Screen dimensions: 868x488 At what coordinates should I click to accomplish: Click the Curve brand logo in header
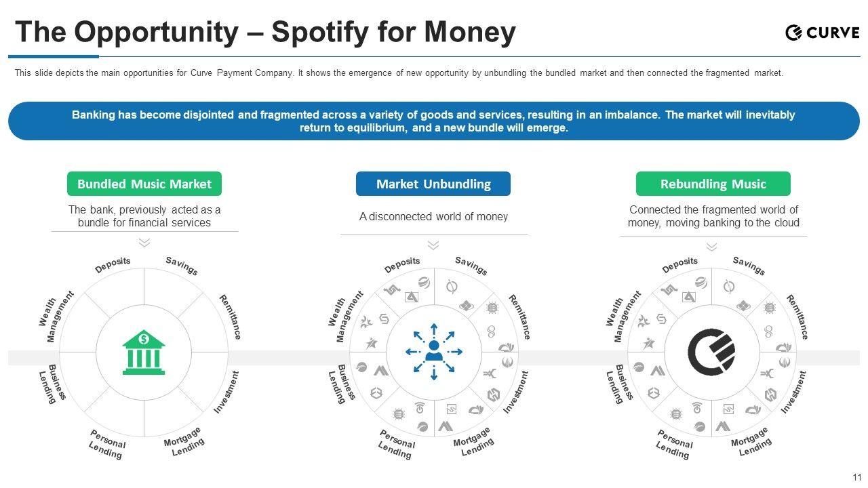(822, 32)
